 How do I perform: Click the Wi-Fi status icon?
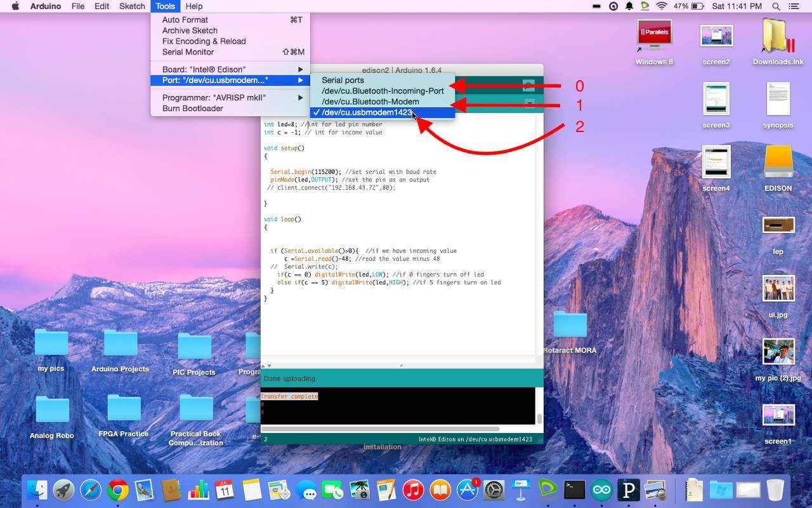(x=662, y=6)
